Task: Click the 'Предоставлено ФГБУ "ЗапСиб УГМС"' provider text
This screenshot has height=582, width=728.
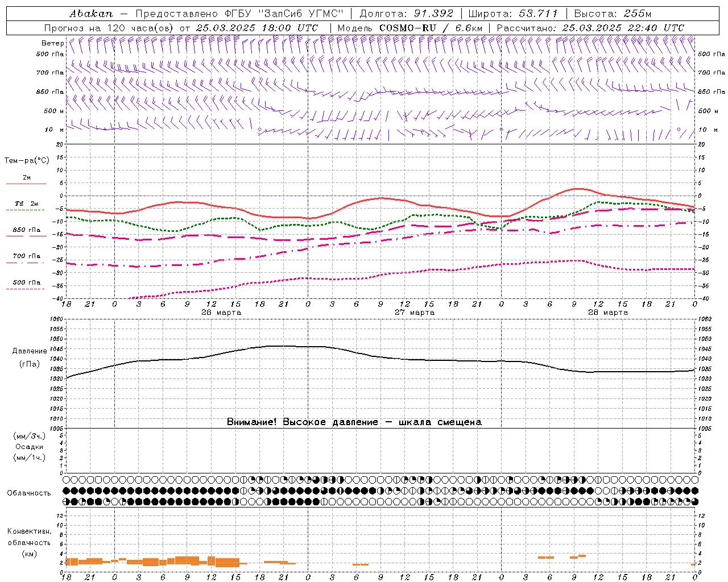Action: pos(239,13)
